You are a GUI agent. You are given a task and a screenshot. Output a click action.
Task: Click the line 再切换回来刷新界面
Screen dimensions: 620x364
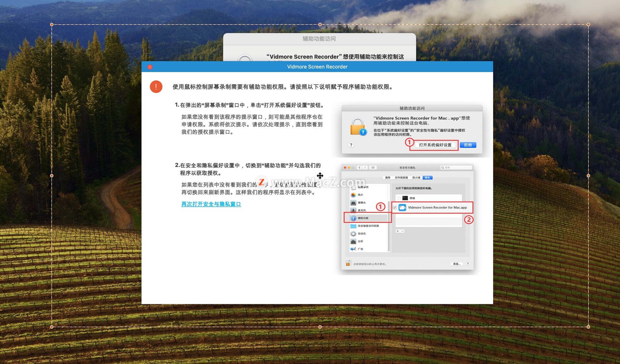click(x=249, y=192)
